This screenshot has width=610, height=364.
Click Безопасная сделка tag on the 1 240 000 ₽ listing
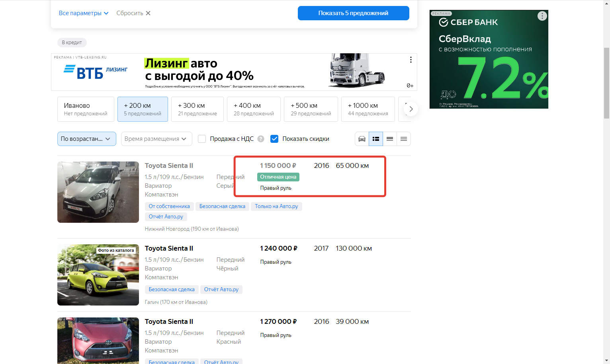pyautogui.click(x=172, y=290)
